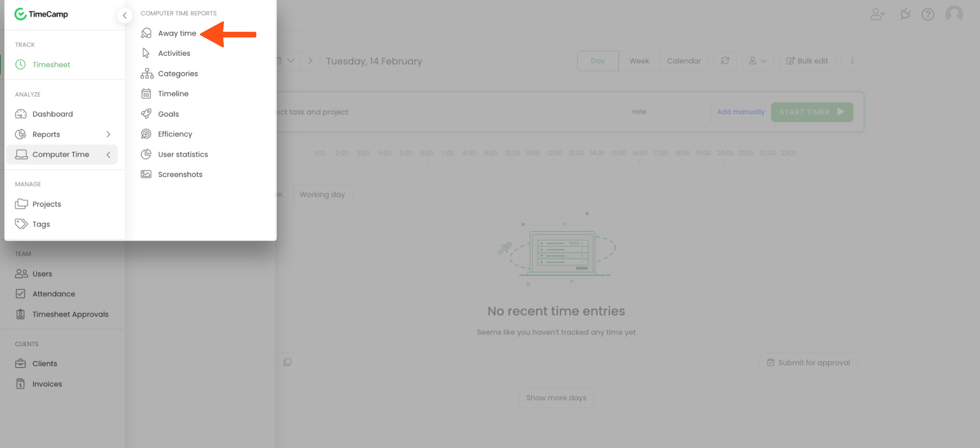Click the invite user plus icon

coord(877,14)
